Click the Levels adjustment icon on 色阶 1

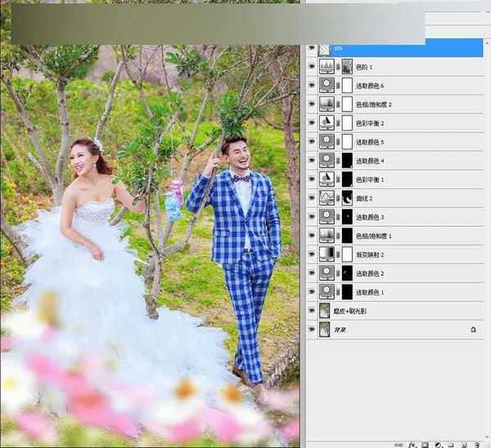pos(327,66)
